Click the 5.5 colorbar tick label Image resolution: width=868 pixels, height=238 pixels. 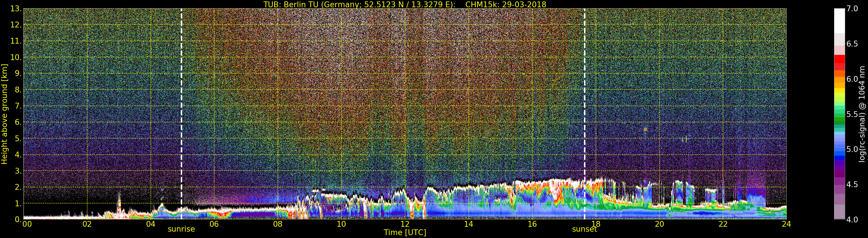coord(852,114)
